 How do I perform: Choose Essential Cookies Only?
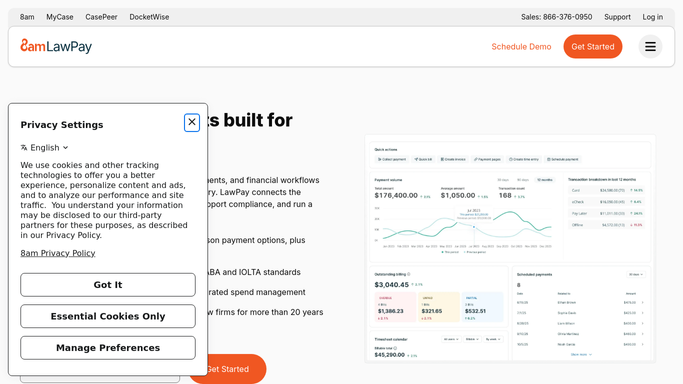(x=108, y=316)
